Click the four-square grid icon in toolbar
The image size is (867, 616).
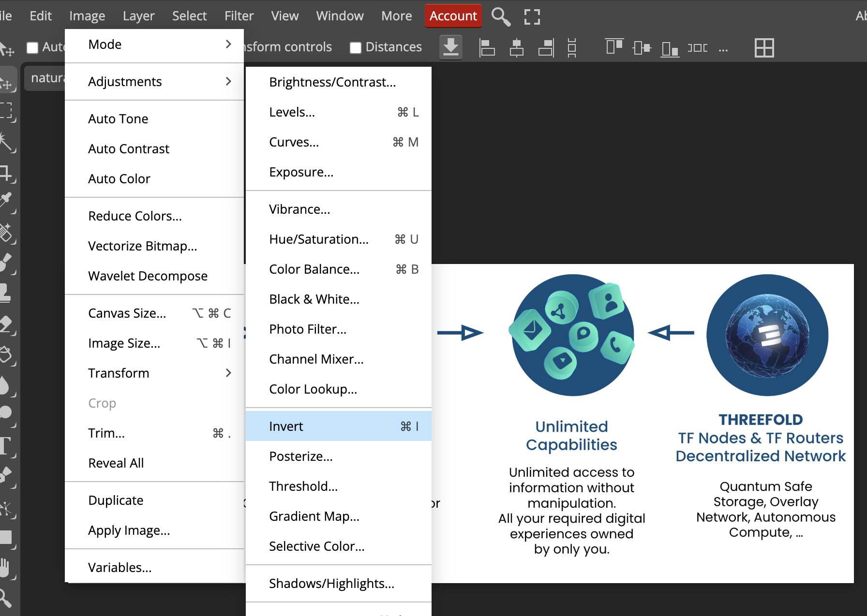pyautogui.click(x=764, y=48)
